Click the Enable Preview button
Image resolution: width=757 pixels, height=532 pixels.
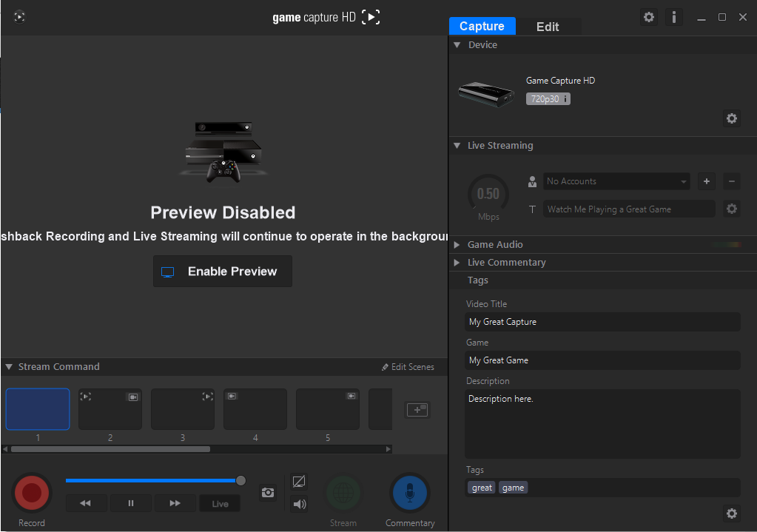click(223, 272)
